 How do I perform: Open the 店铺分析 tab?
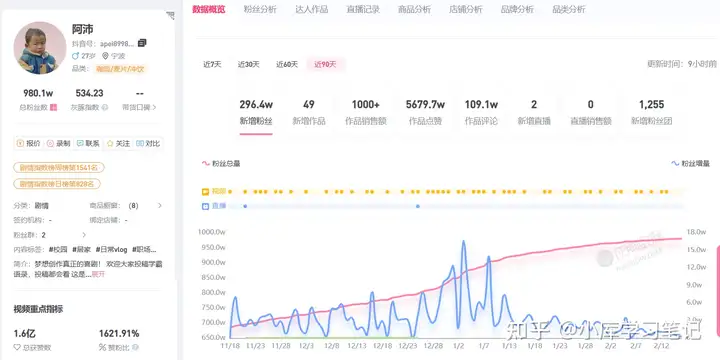pos(466,10)
